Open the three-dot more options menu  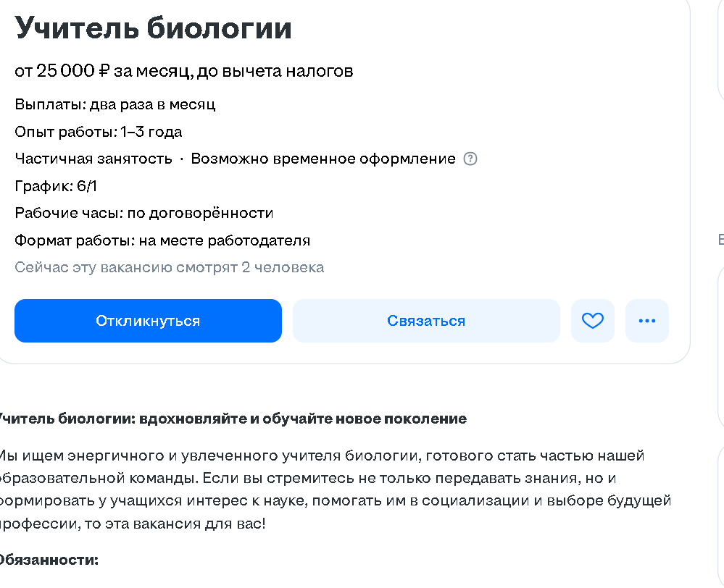tap(646, 321)
